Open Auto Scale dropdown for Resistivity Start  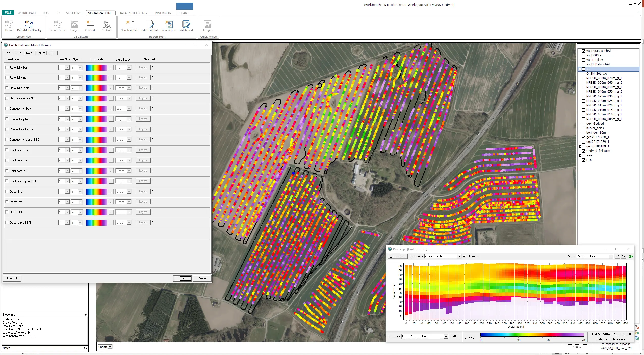click(x=129, y=68)
